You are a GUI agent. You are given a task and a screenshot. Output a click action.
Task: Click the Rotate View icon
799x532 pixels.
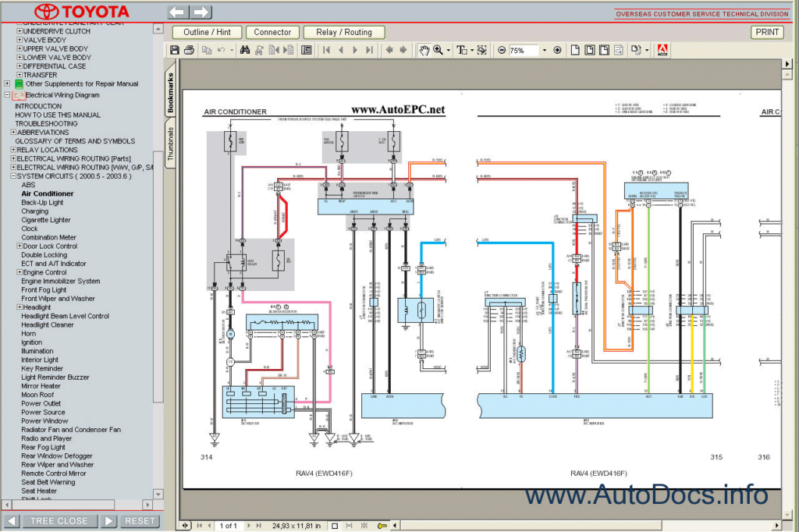point(635,50)
